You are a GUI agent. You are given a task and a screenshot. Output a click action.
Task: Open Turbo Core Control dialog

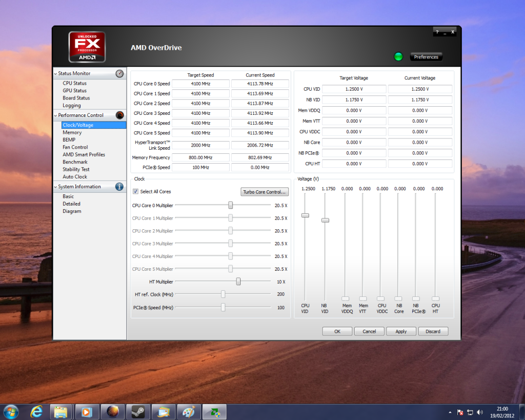(x=265, y=192)
